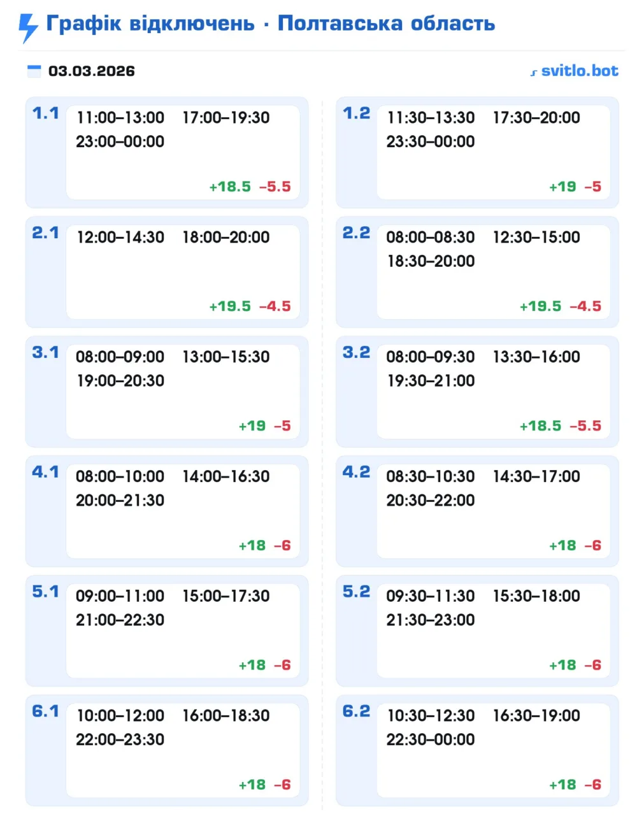Click the calendar icon beside the date

34,71
